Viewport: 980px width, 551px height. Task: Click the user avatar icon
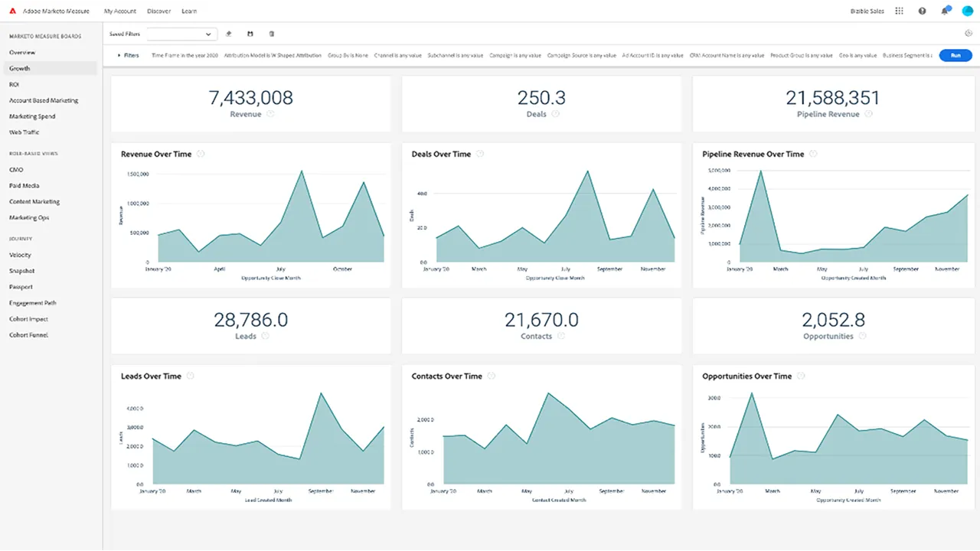click(966, 11)
